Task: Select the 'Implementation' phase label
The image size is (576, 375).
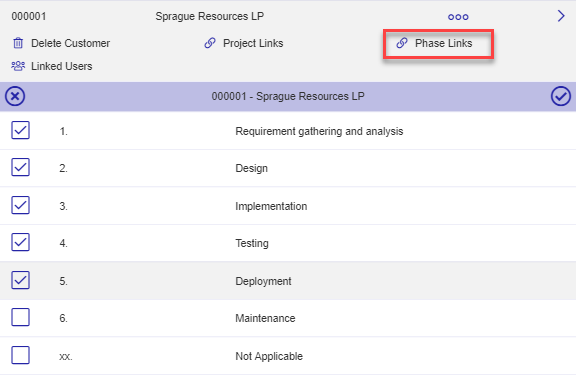Action: click(x=271, y=206)
